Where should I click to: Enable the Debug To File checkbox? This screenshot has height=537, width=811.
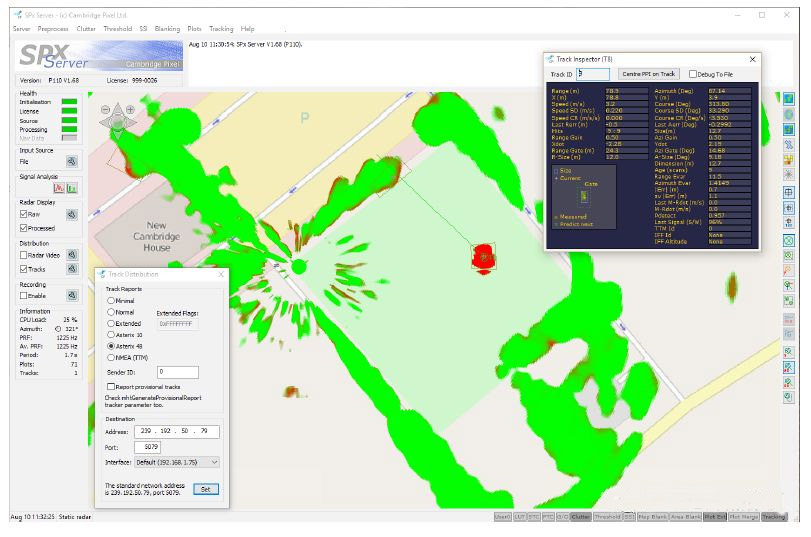[693, 74]
